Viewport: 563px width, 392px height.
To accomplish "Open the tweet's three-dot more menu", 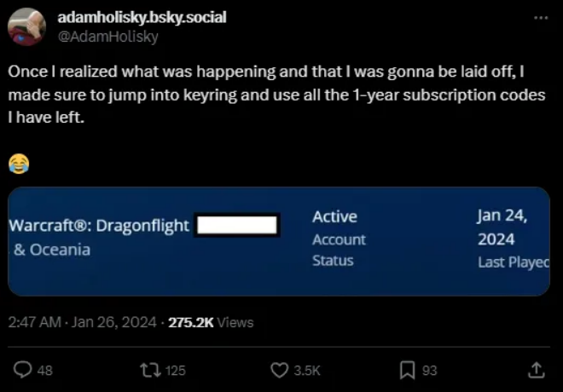I will [x=539, y=17].
